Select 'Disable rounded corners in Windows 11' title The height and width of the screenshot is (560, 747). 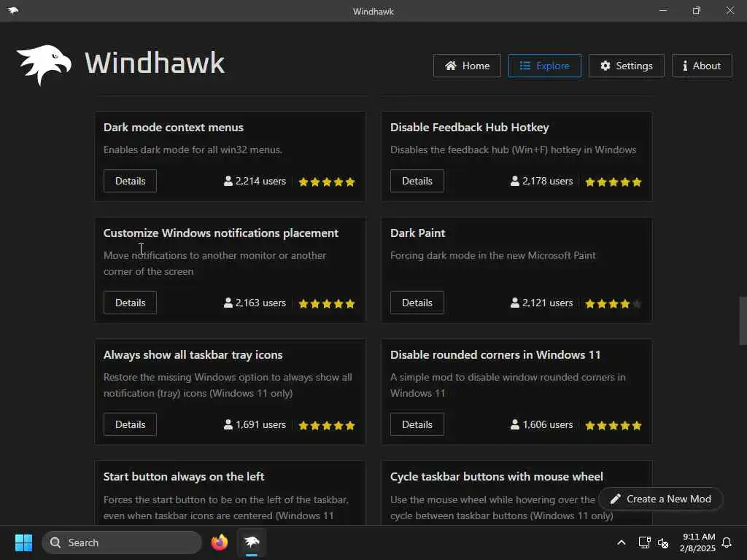pos(495,355)
